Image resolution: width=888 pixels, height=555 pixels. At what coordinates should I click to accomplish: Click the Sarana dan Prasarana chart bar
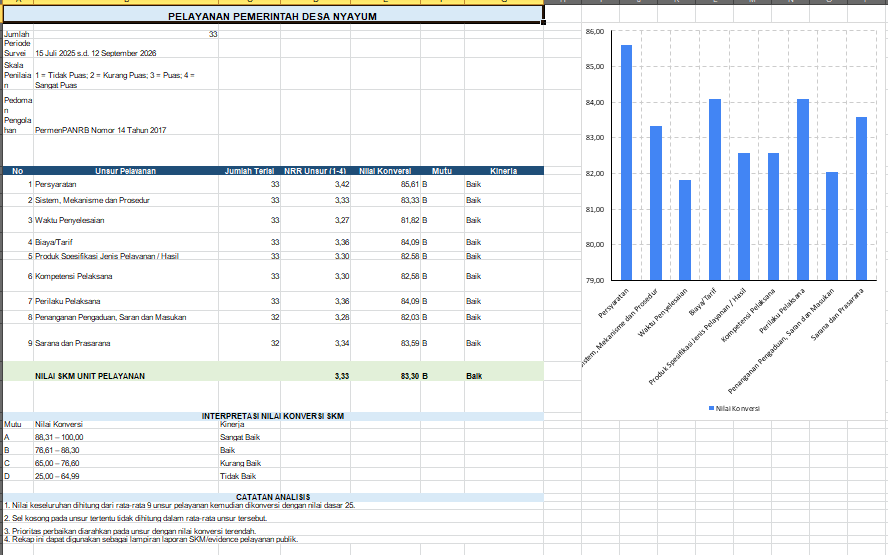pos(861,199)
